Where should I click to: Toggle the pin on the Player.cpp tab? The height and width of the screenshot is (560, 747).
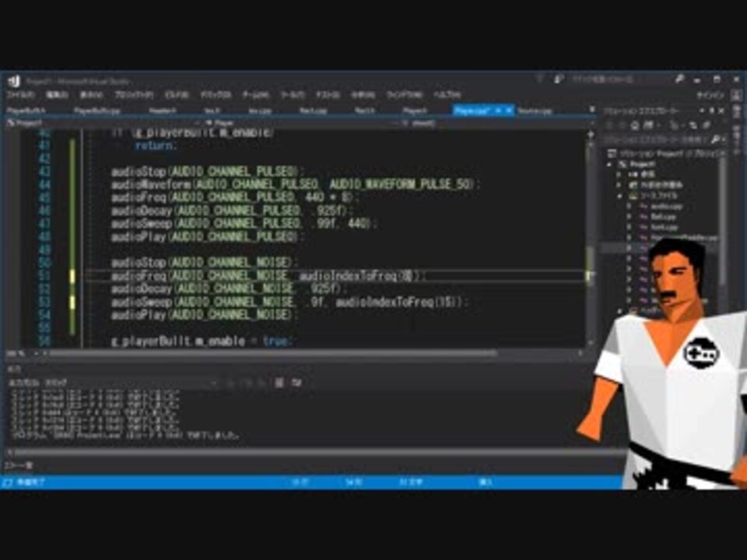click(498, 110)
